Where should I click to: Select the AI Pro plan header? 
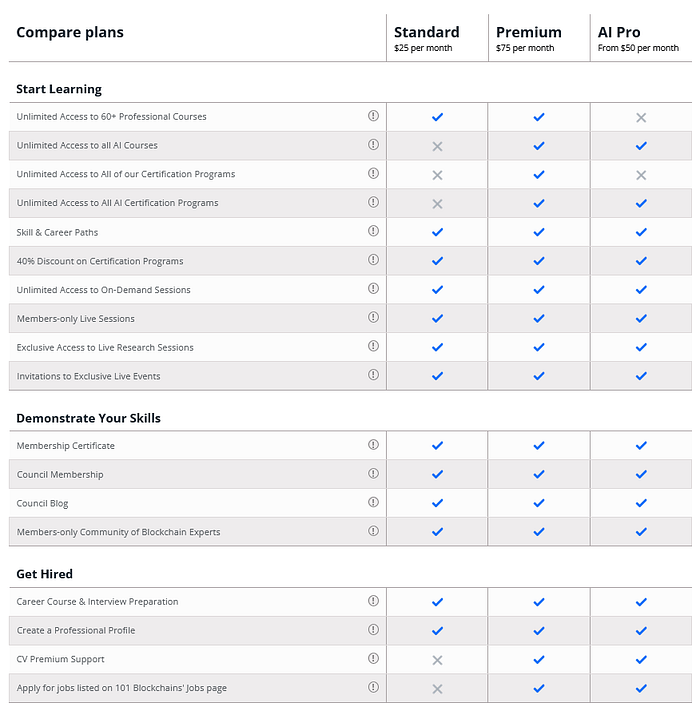619,32
